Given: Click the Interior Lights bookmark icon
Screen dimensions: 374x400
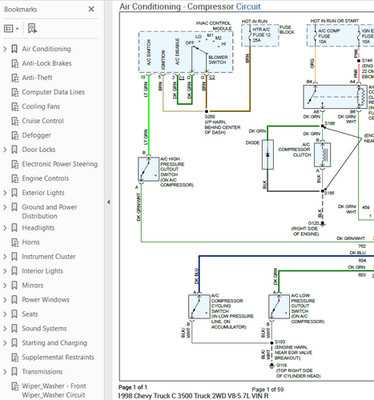Looking at the screenshot, I should (x=14, y=271).
